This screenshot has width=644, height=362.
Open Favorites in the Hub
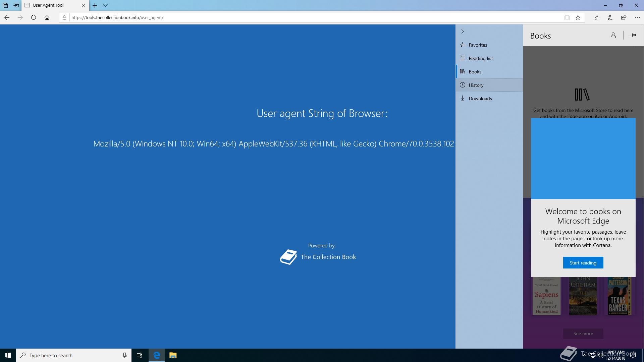pos(489,45)
